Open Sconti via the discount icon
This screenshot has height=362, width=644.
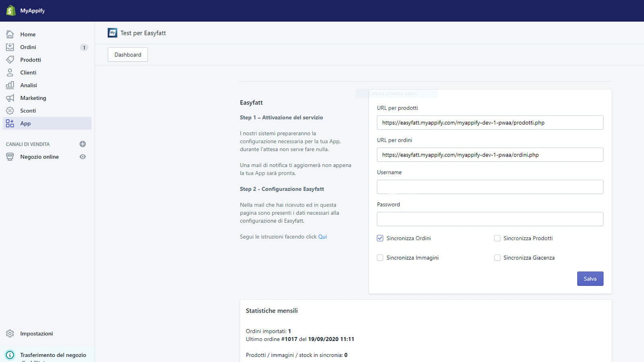(10, 111)
